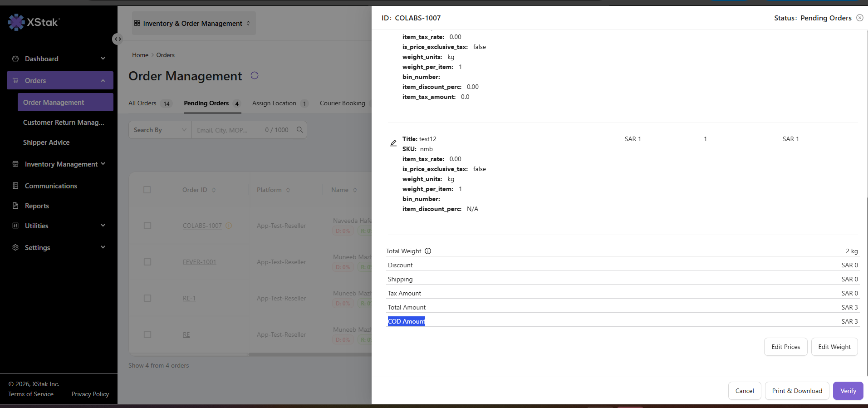Click the XStak logo
This screenshot has width=868, height=408.
click(34, 22)
